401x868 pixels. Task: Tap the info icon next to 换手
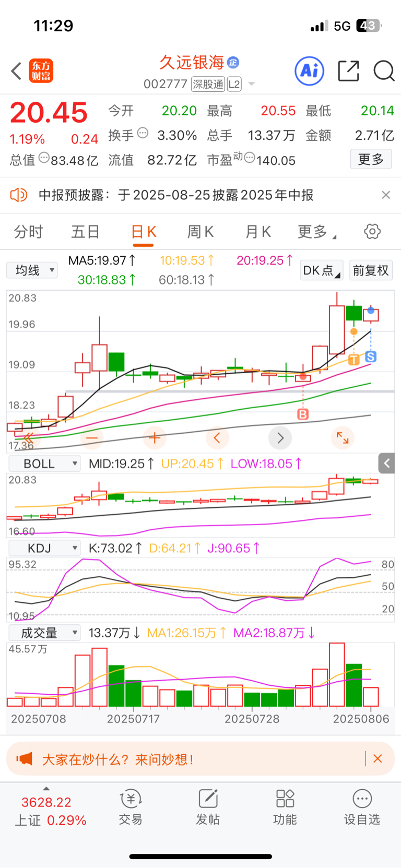pos(143,133)
